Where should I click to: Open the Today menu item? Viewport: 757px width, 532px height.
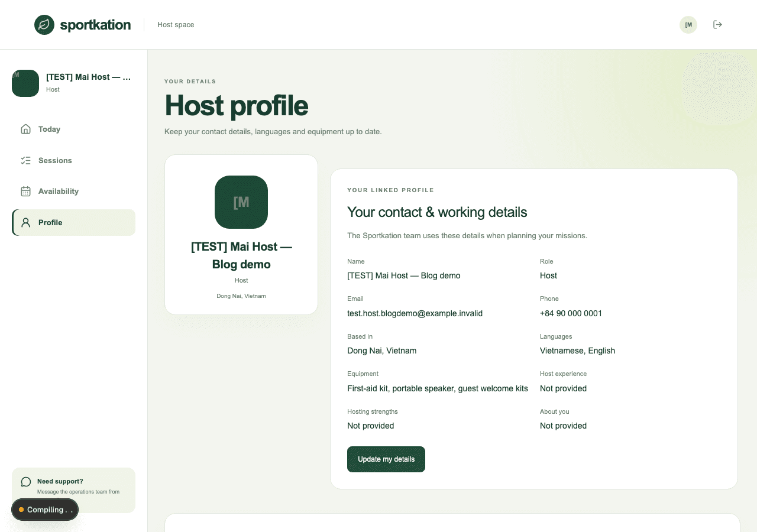(73, 129)
